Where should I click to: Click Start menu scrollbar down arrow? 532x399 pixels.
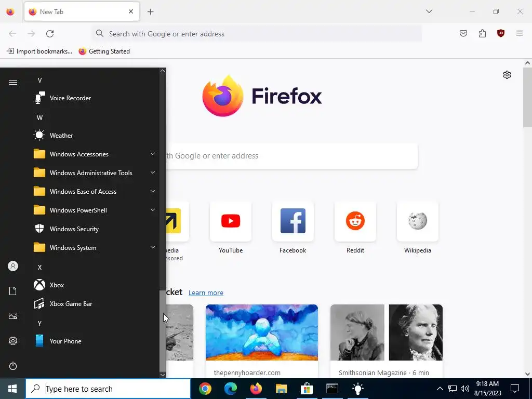[x=163, y=375]
